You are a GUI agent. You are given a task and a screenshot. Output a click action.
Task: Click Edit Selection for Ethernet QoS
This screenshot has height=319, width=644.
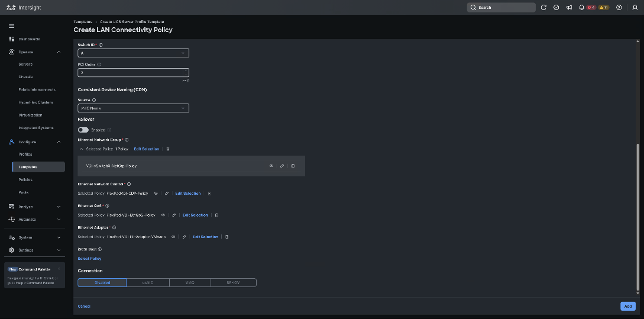(x=195, y=215)
